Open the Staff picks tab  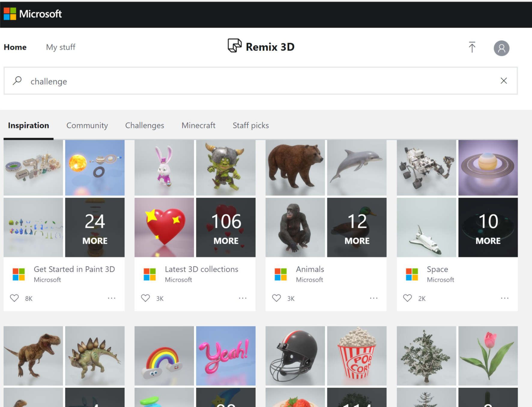251,125
